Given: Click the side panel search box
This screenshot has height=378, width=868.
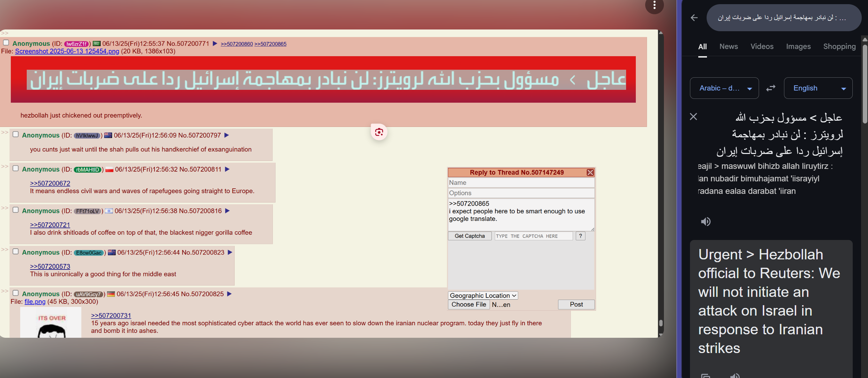Looking at the screenshot, I should [784, 18].
